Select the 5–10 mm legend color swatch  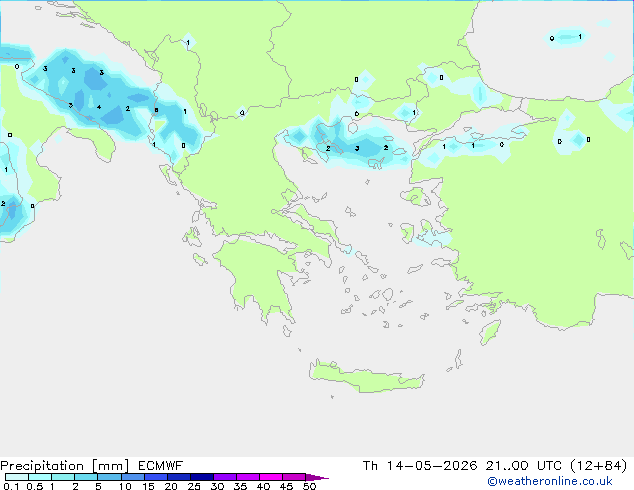110,477
